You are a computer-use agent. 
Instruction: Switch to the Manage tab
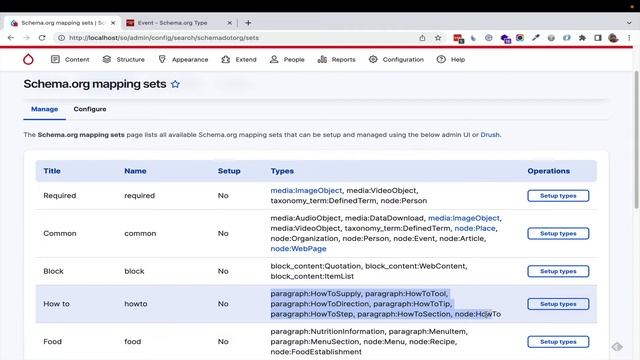point(44,109)
